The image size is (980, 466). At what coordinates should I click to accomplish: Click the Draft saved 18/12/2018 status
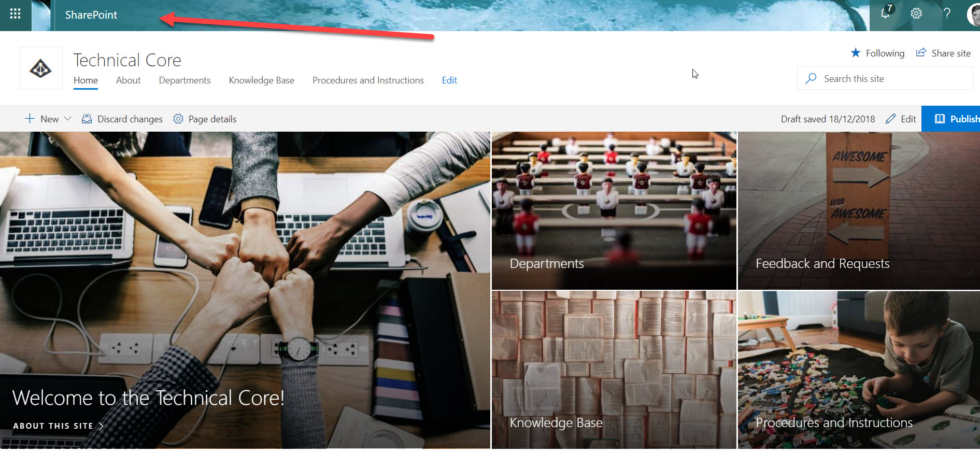point(828,119)
